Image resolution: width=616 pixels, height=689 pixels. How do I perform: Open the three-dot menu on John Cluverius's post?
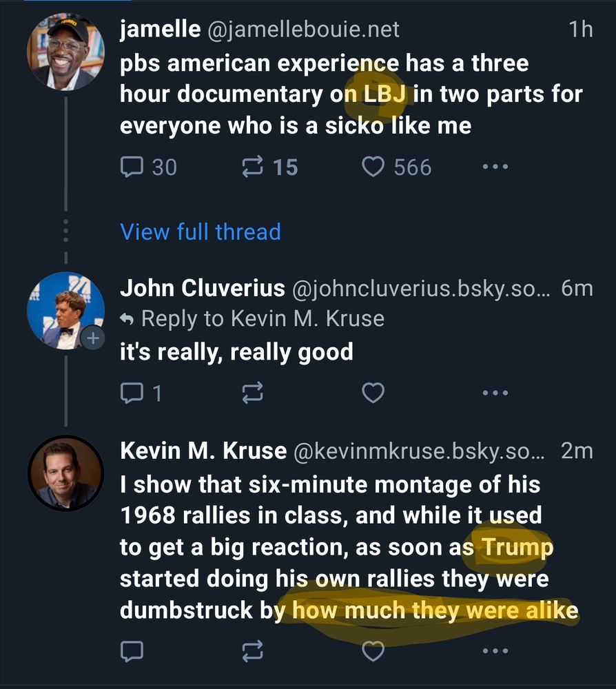coord(495,392)
